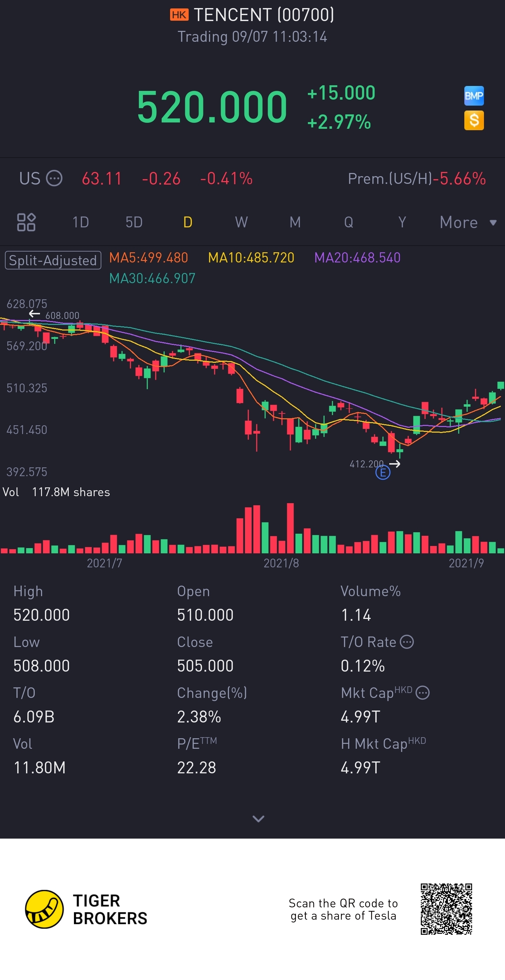The width and height of the screenshot is (505, 980).
Task: Tap the T/O Rate info icon
Action: (x=407, y=642)
